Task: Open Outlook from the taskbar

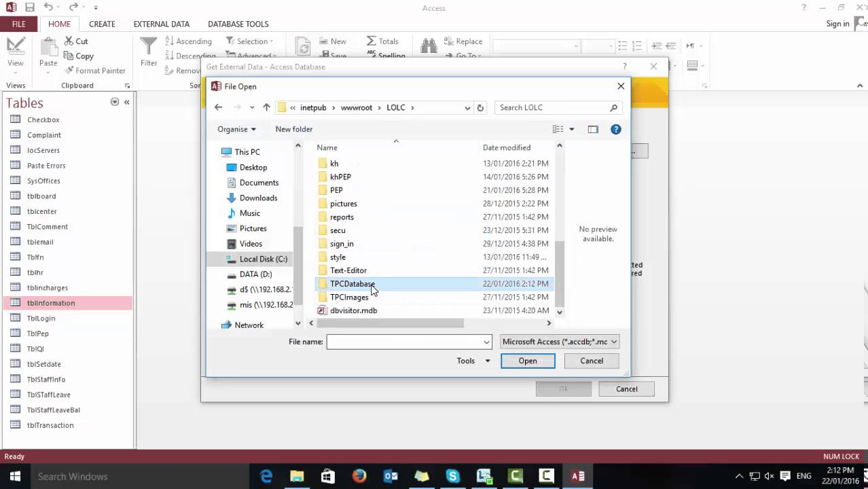Action: (x=391, y=476)
